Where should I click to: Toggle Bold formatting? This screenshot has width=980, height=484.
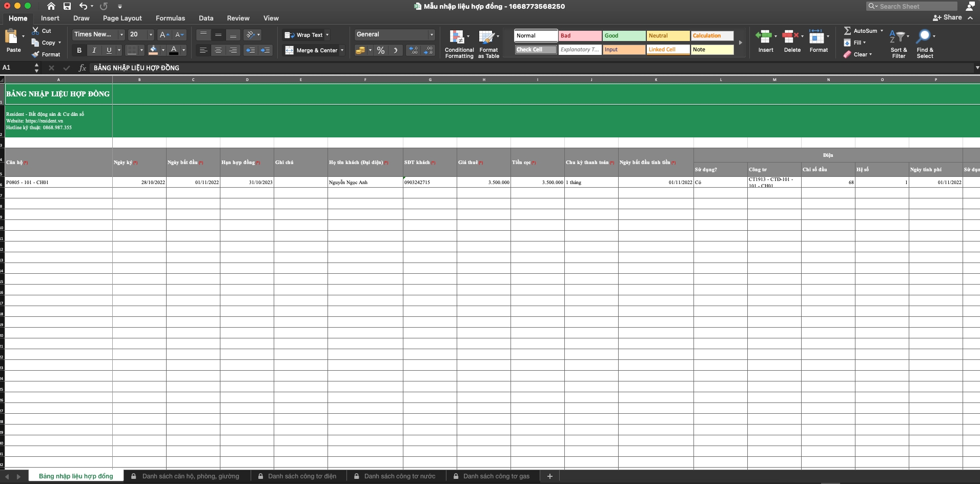pos(79,50)
